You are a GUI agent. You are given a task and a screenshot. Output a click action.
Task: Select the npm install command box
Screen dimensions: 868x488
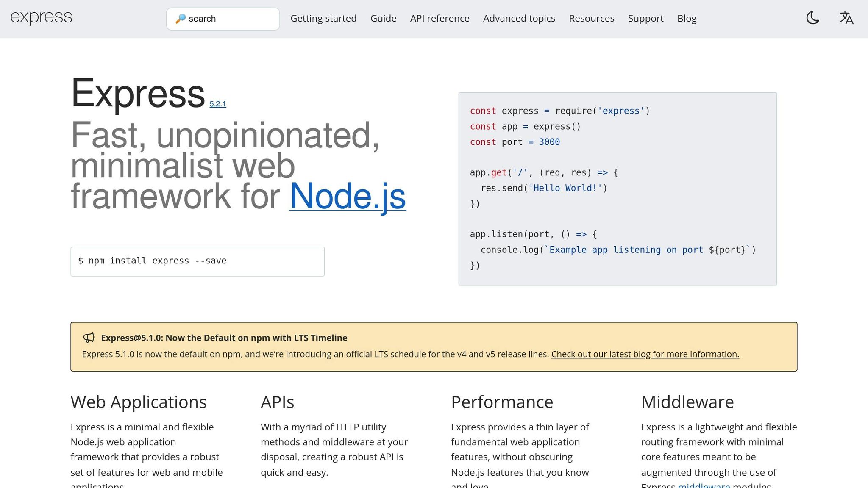[197, 261]
